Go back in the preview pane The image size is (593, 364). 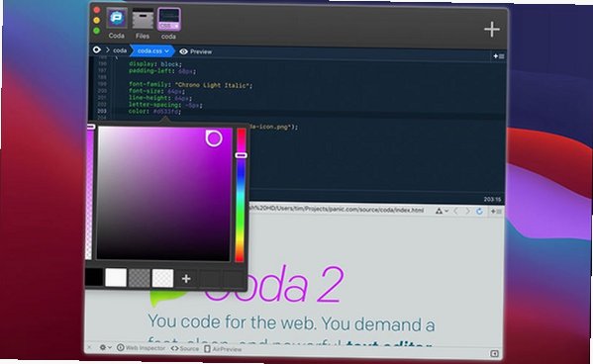pyautogui.click(x=456, y=211)
